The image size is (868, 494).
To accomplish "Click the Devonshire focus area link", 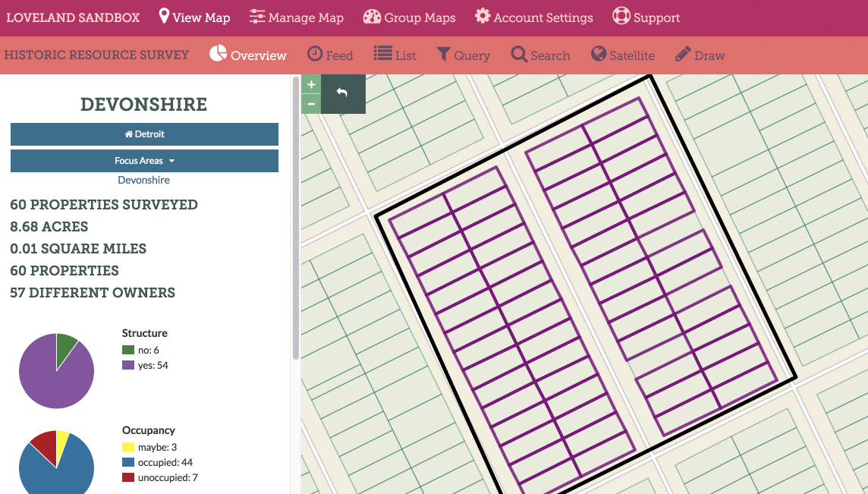I will (144, 180).
